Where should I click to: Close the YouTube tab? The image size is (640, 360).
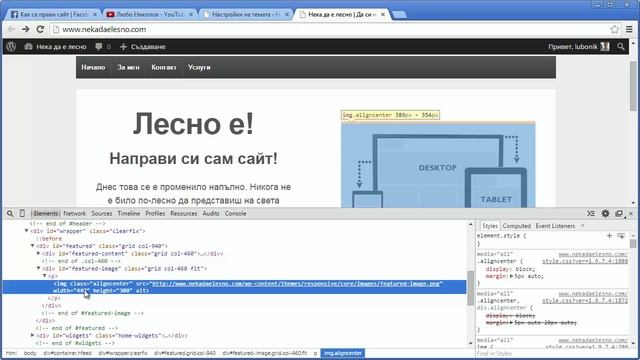coord(191,14)
